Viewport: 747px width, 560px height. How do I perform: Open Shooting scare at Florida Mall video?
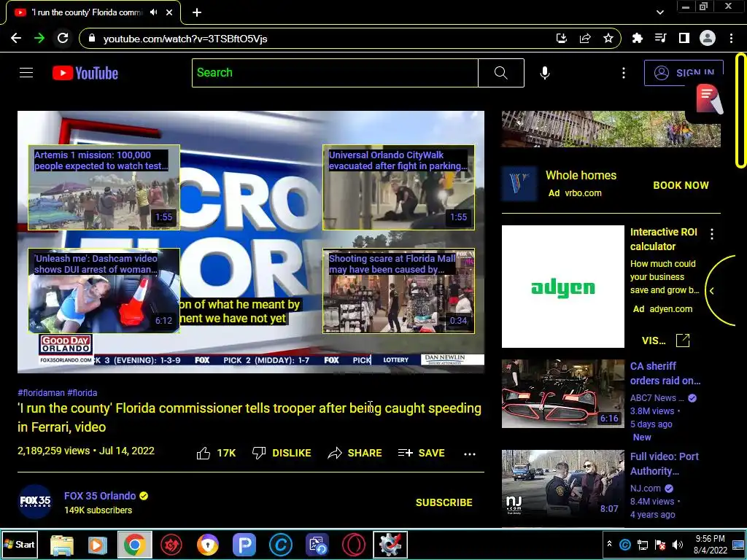tap(399, 291)
